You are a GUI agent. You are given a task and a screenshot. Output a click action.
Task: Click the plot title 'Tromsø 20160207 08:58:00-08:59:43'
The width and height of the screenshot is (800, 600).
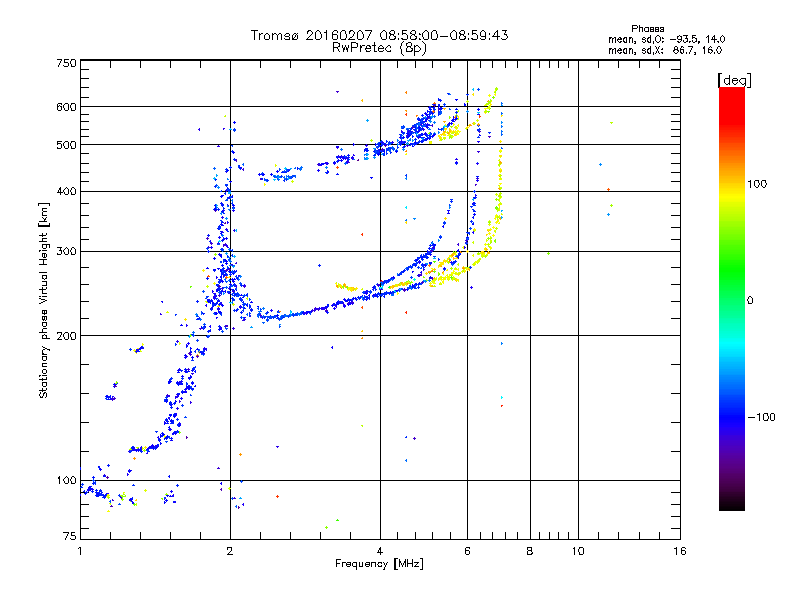379,35
